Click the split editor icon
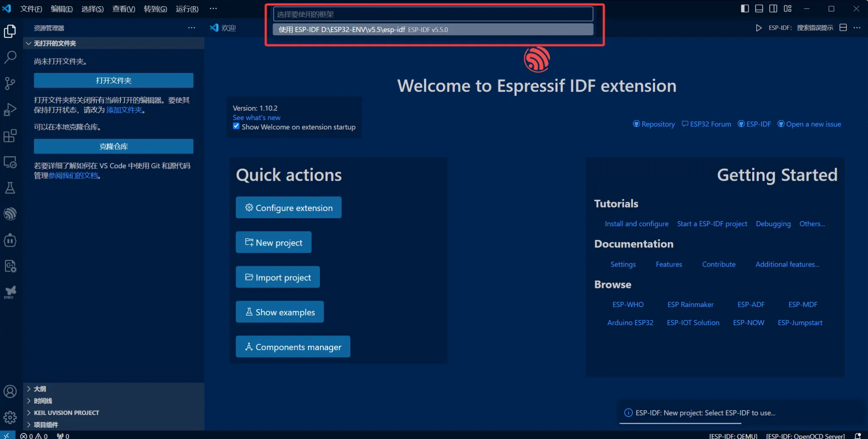This screenshot has width=868, height=439. pos(843,28)
